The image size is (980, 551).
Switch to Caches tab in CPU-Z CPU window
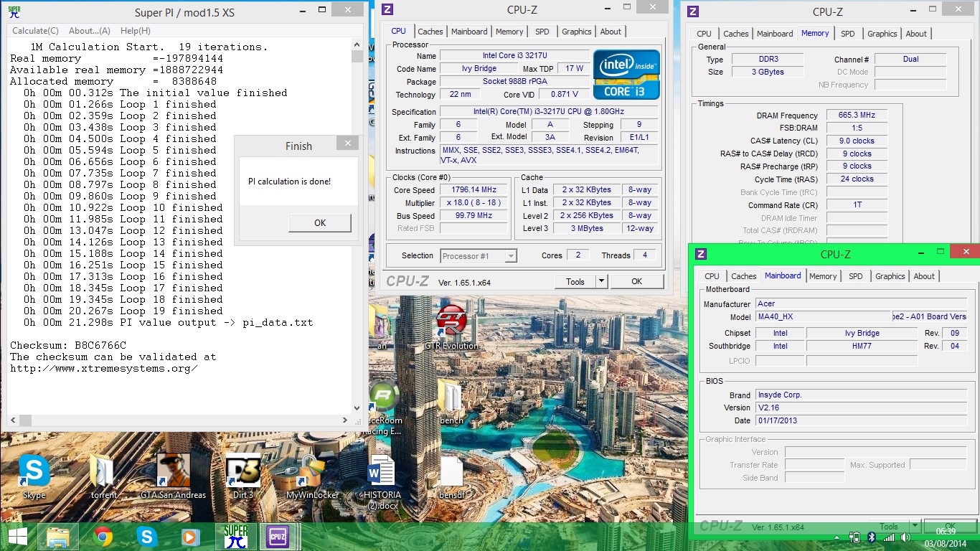pyautogui.click(x=430, y=32)
